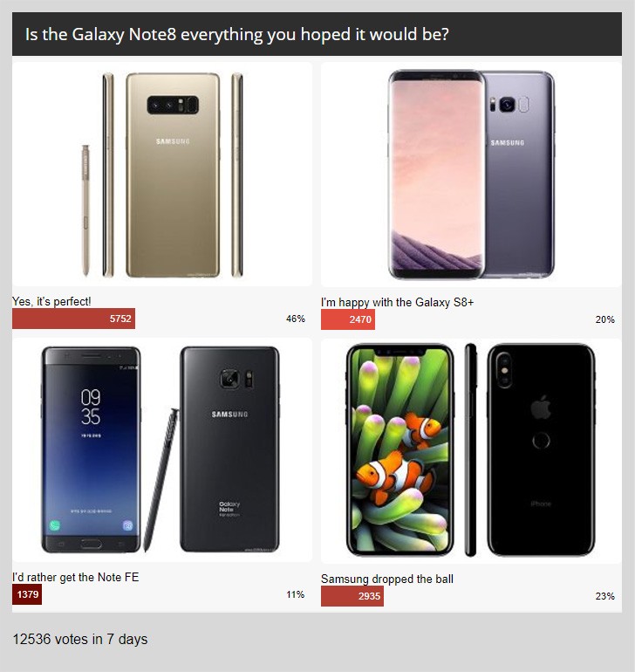The width and height of the screenshot is (635, 672).
Task: Click the 46% result percentage
Action: (296, 319)
